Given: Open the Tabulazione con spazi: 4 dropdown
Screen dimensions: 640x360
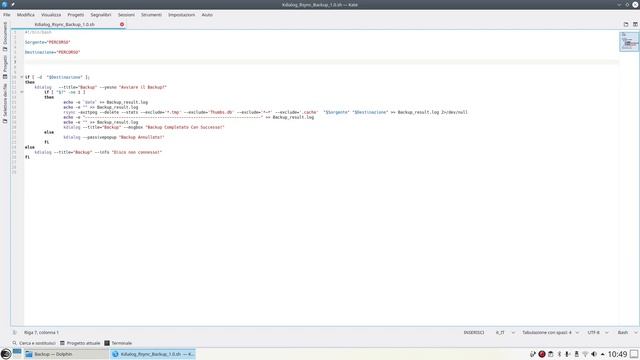Looking at the screenshot, I should 550,333.
